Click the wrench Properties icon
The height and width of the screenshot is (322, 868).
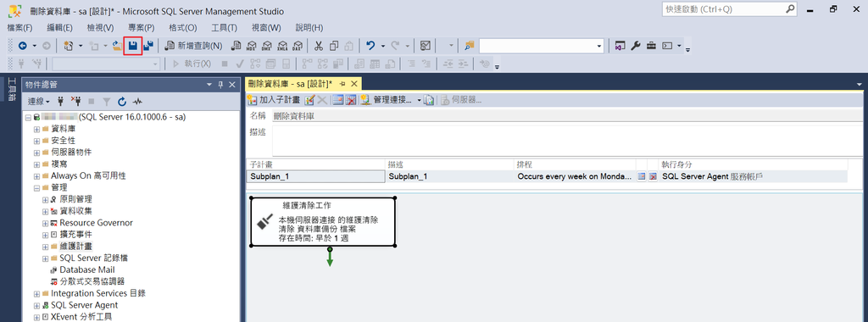pyautogui.click(x=636, y=46)
